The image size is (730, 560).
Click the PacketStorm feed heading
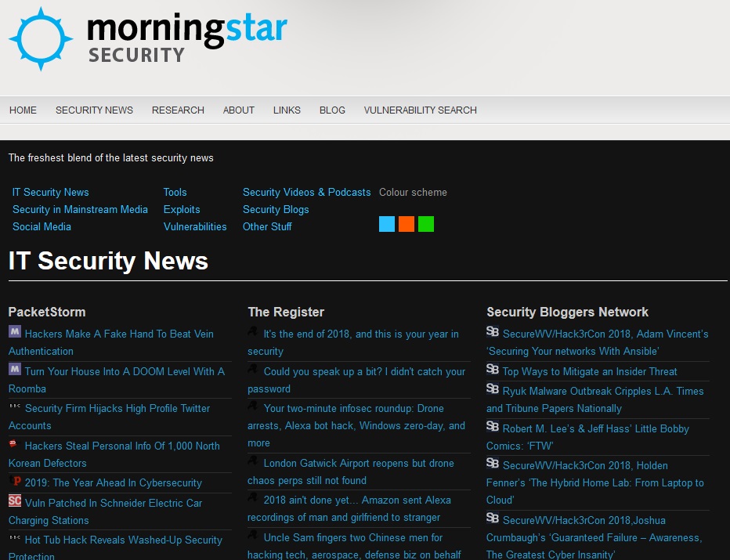[47, 312]
